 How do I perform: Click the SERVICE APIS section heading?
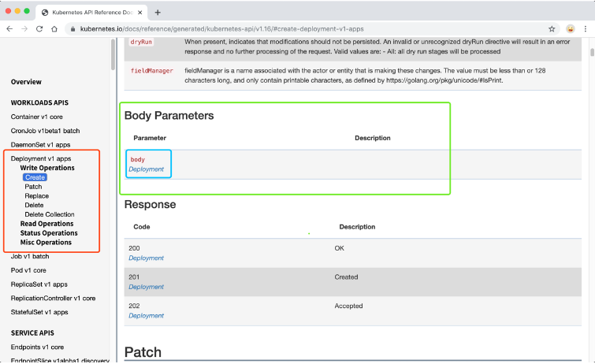(x=32, y=333)
